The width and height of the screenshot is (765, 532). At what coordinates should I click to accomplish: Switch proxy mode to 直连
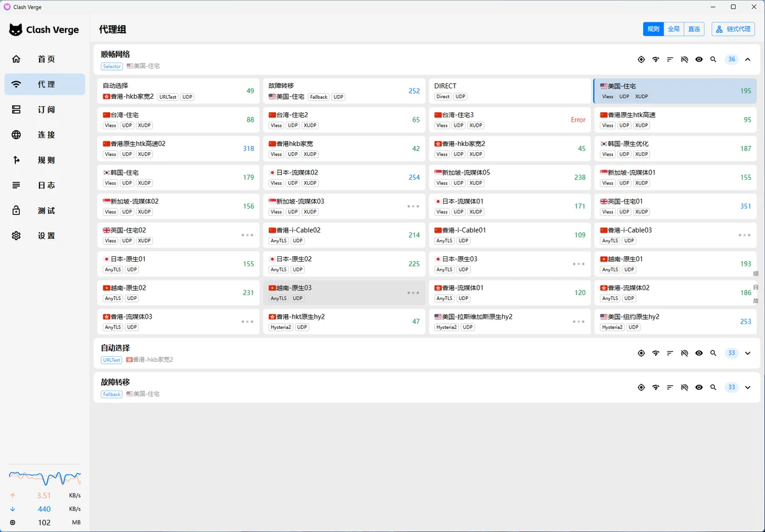[694, 29]
